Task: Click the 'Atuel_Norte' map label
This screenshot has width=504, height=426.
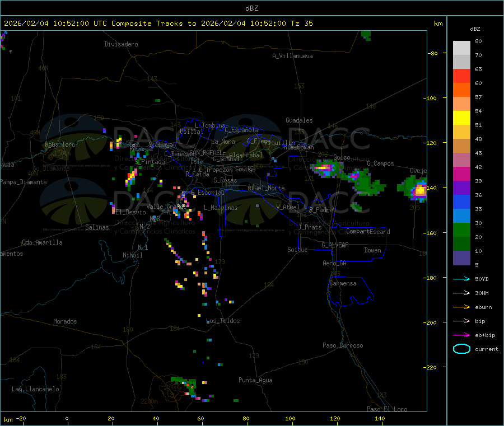Action: click(x=266, y=188)
